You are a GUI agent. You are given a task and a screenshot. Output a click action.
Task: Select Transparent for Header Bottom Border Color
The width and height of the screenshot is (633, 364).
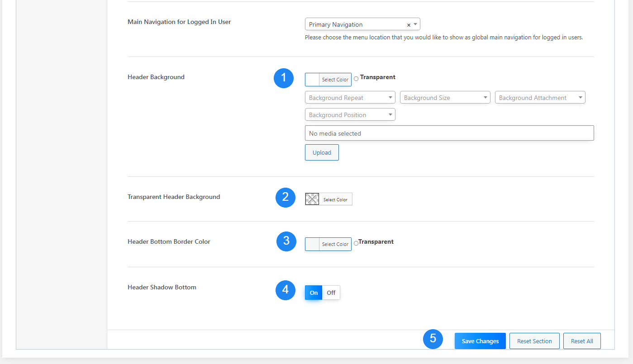pos(356,243)
